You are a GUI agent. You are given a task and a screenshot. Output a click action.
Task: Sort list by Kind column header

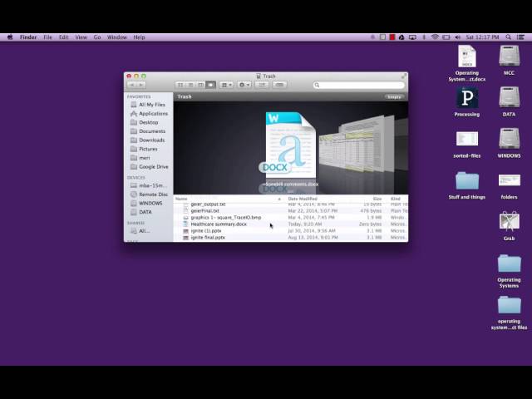pyautogui.click(x=396, y=199)
